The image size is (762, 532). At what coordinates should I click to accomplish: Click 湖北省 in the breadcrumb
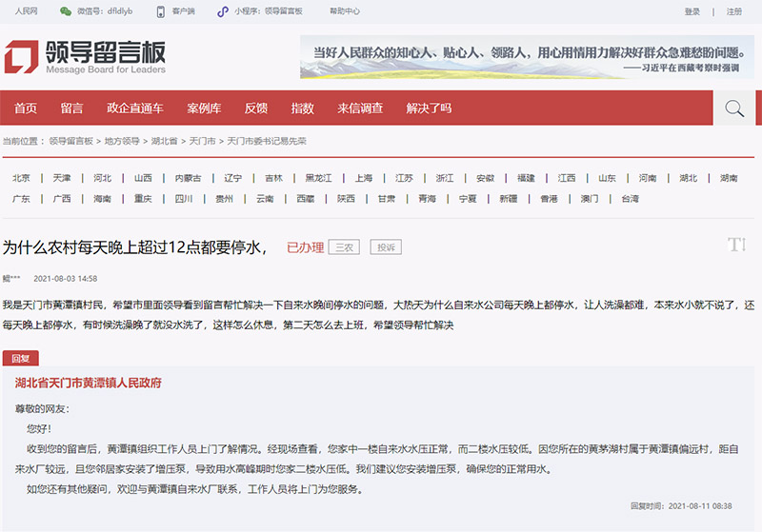pos(164,141)
